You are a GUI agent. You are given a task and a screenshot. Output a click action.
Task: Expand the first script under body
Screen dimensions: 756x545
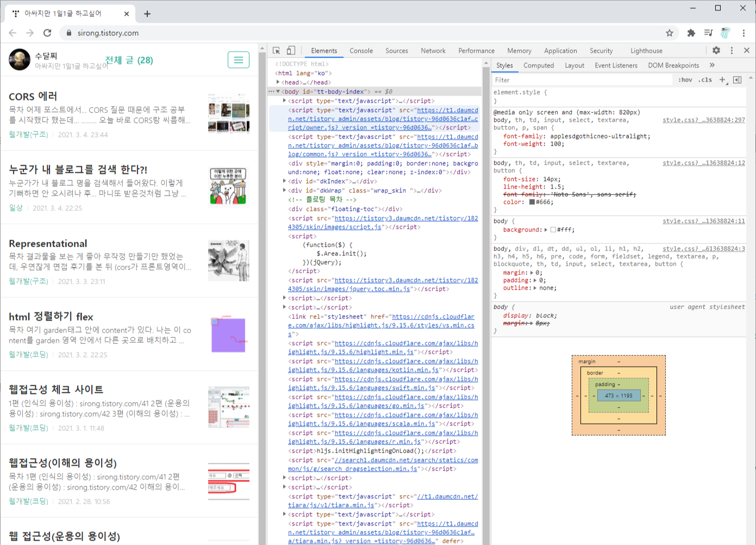click(284, 101)
